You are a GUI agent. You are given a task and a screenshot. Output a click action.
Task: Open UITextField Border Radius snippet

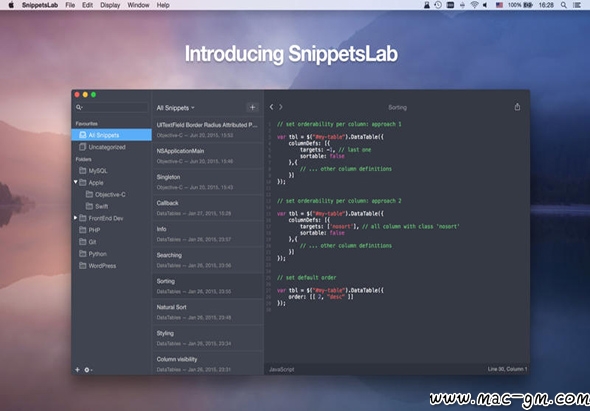208,129
